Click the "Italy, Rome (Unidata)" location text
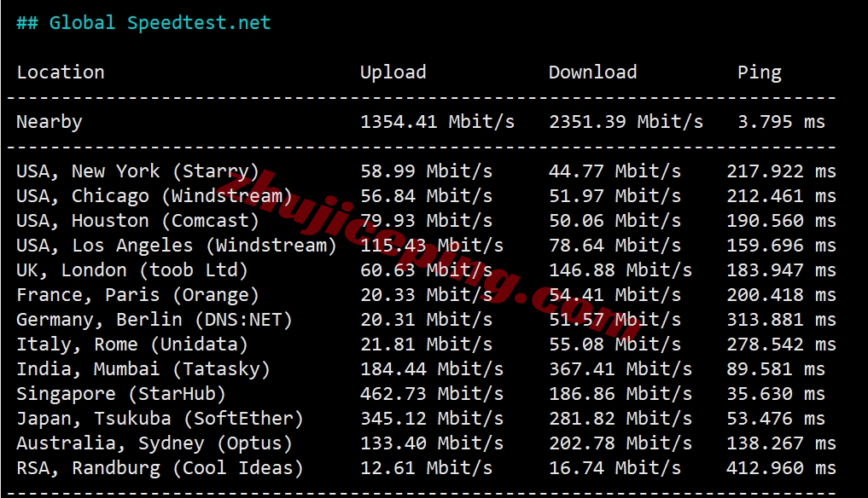 (132, 345)
